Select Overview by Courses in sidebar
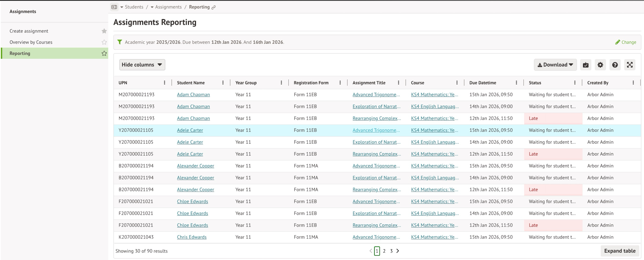 point(31,42)
